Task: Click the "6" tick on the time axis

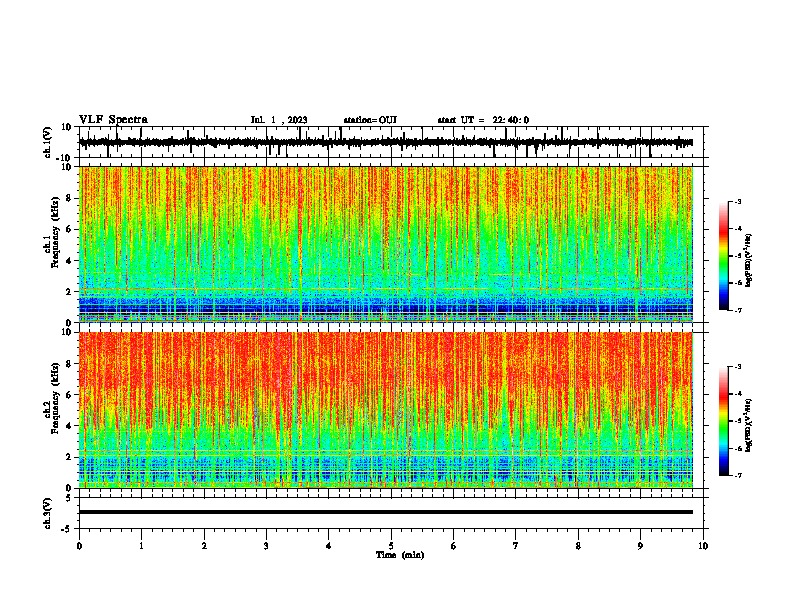Action: [454, 546]
